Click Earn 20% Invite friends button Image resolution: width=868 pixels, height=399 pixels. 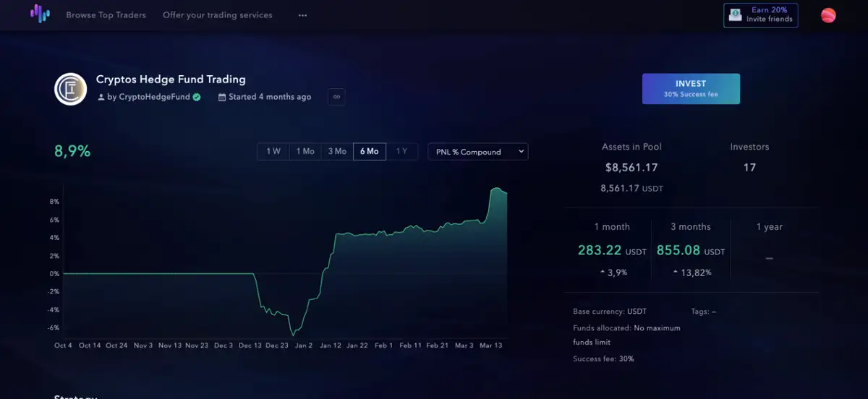pyautogui.click(x=760, y=15)
